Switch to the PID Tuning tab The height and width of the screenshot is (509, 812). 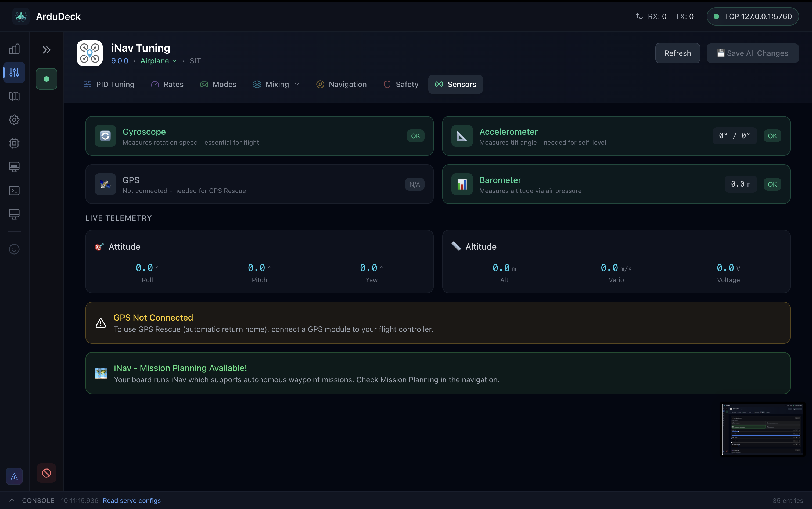click(x=109, y=85)
